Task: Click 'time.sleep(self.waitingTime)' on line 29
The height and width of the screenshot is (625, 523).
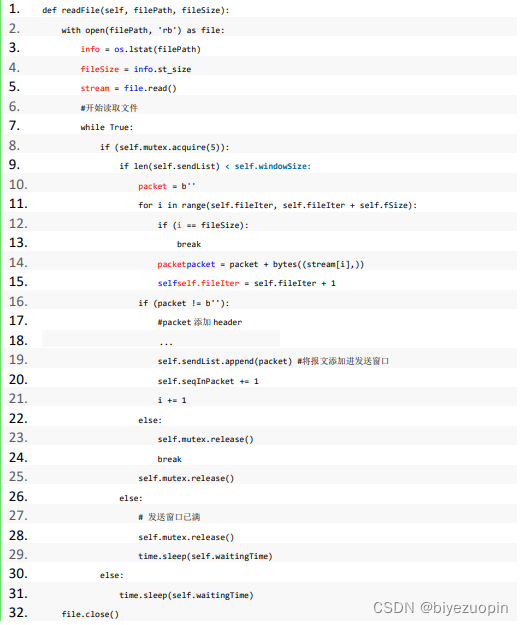Action: pyautogui.click(x=205, y=556)
